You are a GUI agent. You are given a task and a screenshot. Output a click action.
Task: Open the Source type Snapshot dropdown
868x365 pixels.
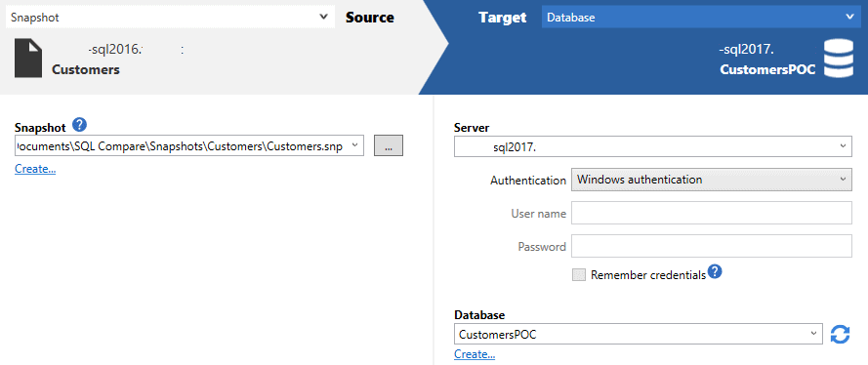pyautogui.click(x=170, y=18)
